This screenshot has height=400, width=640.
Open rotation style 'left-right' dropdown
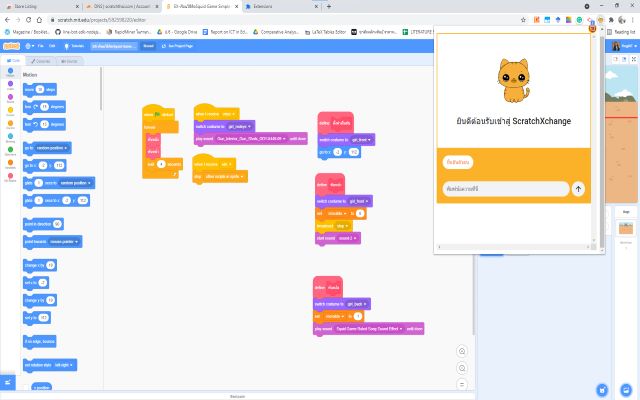[x=64, y=365]
